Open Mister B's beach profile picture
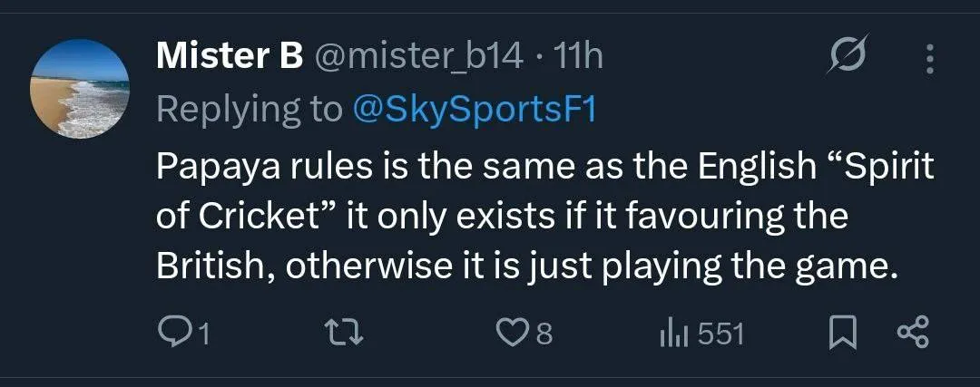This screenshot has height=387, width=980. click(x=81, y=88)
